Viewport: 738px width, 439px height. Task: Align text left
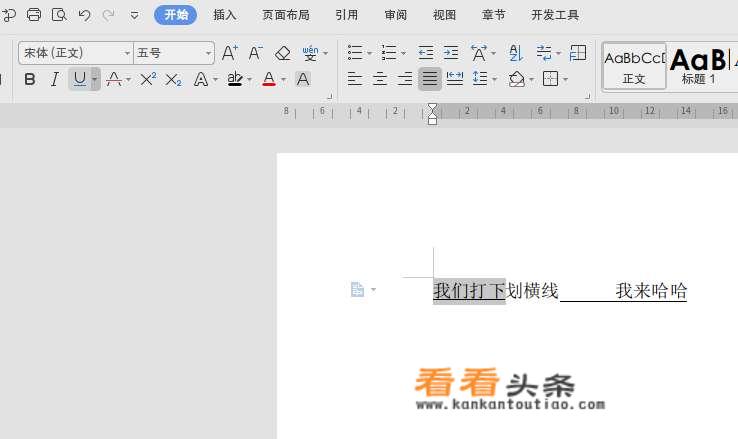pyautogui.click(x=355, y=79)
